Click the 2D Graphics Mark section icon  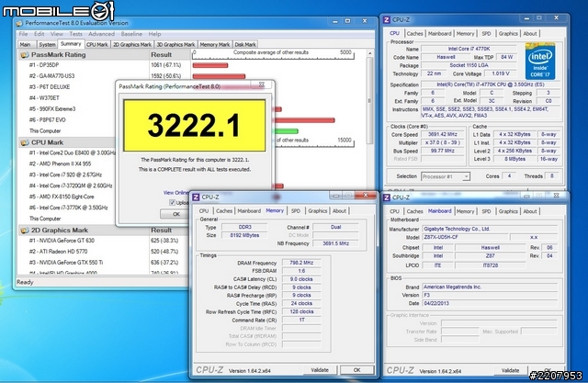[x=25, y=231]
